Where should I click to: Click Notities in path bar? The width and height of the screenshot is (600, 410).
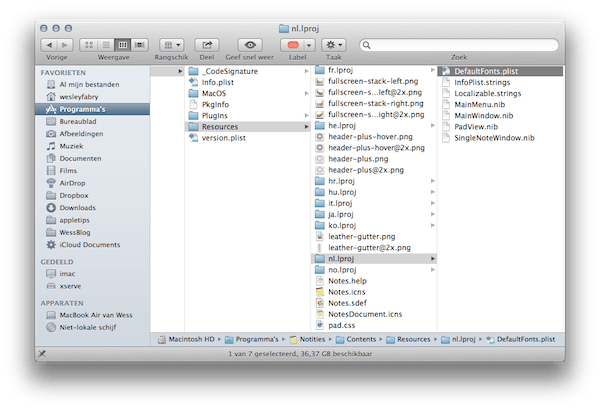click(x=307, y=339)
